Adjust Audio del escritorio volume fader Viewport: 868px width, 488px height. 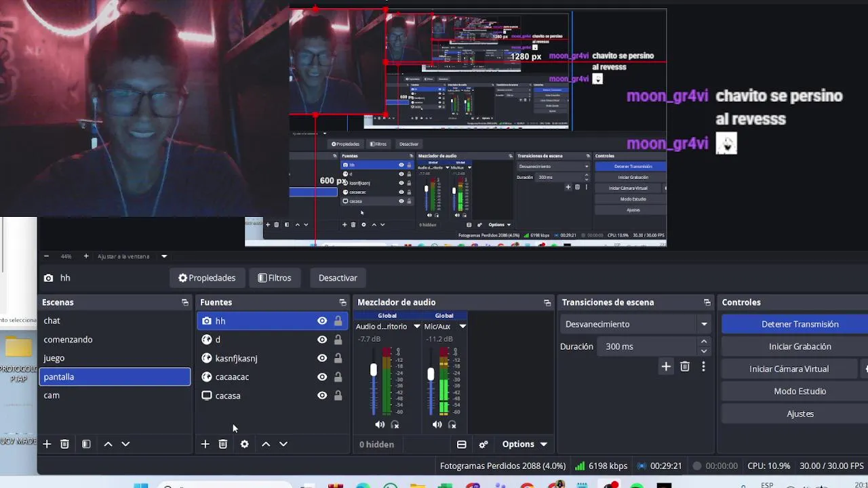pyautogui.click(x=373, y=370)
